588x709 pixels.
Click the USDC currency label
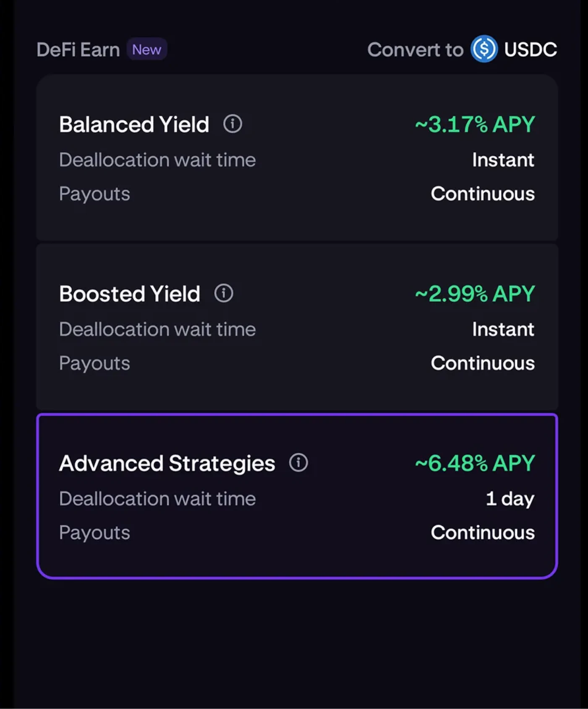(531, 50)
